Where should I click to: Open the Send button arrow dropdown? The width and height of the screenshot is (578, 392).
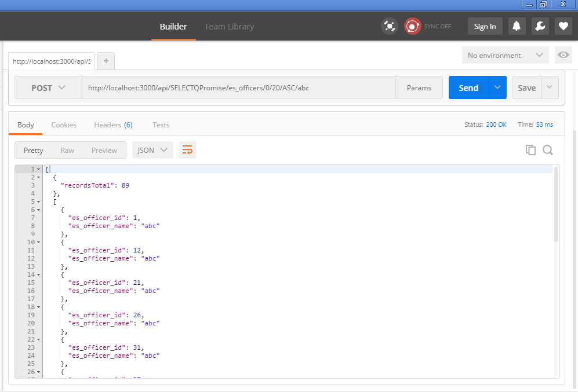point(497,87)
